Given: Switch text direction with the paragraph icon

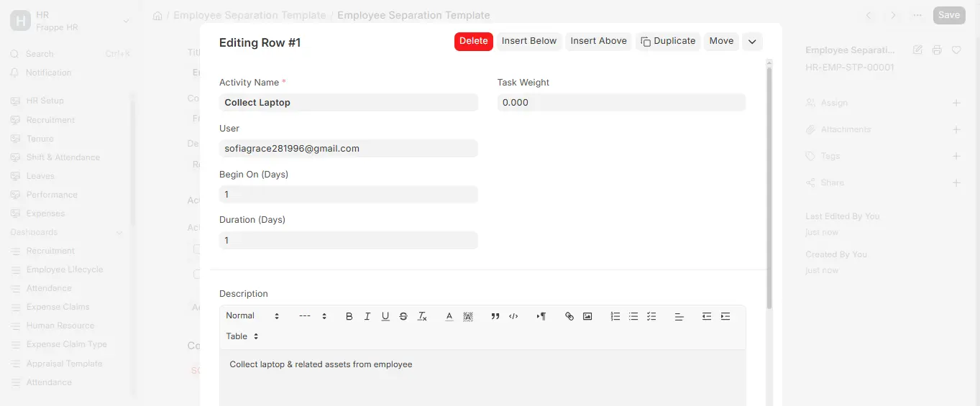Looking at the screenshot, I should (541, 316).
